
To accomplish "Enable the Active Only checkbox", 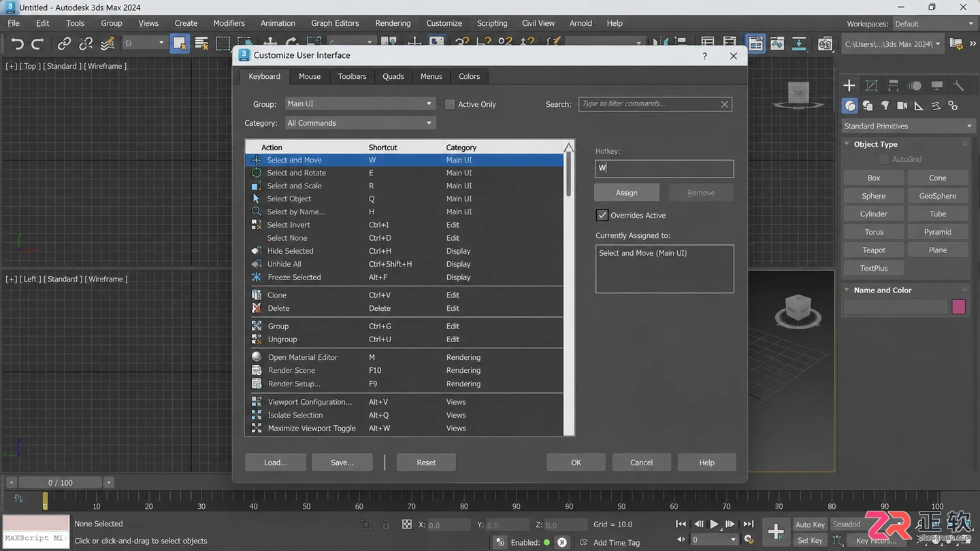I will (450, 104).
